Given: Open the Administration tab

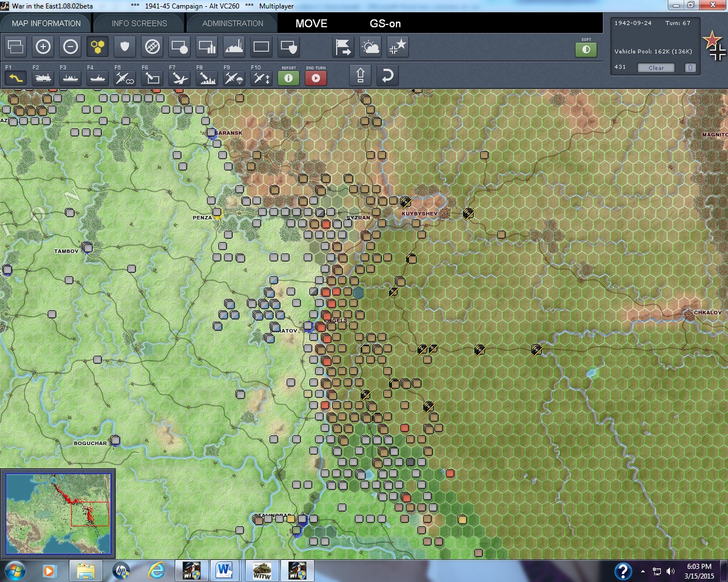Looking at the screenshot, I should (x=233, y=23).
